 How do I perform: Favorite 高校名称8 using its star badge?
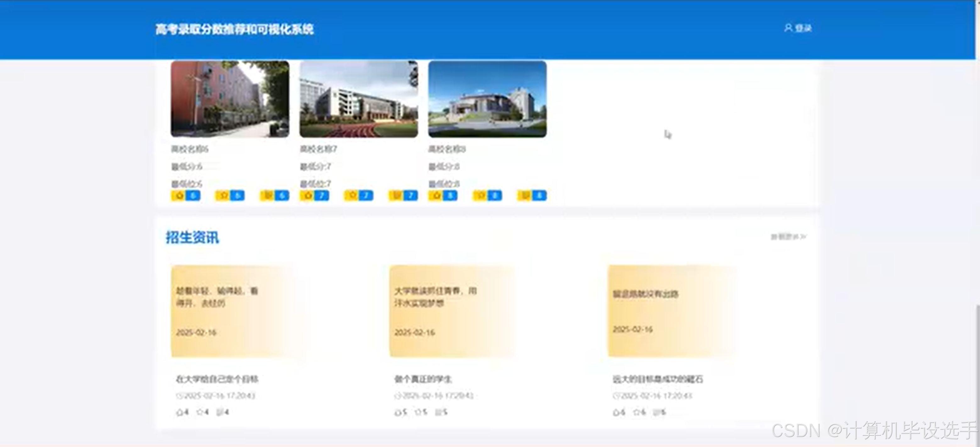[487, 196]
